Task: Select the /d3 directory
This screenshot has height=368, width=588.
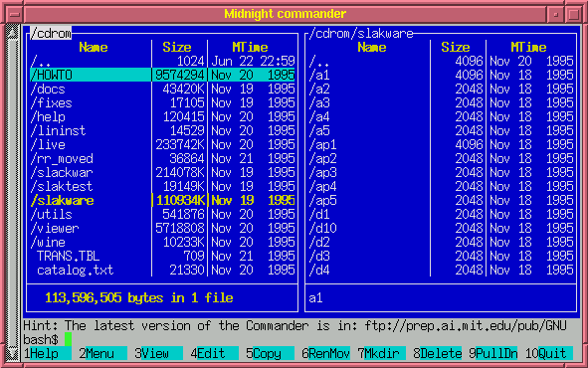Action: pos(441,256)
